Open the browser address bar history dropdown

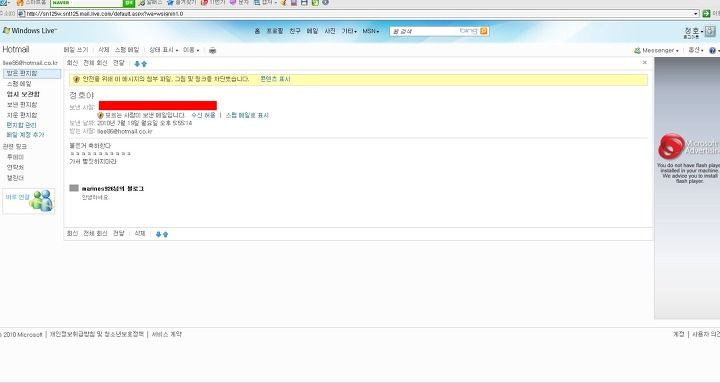pyautogui.click(x=696, y=14)
